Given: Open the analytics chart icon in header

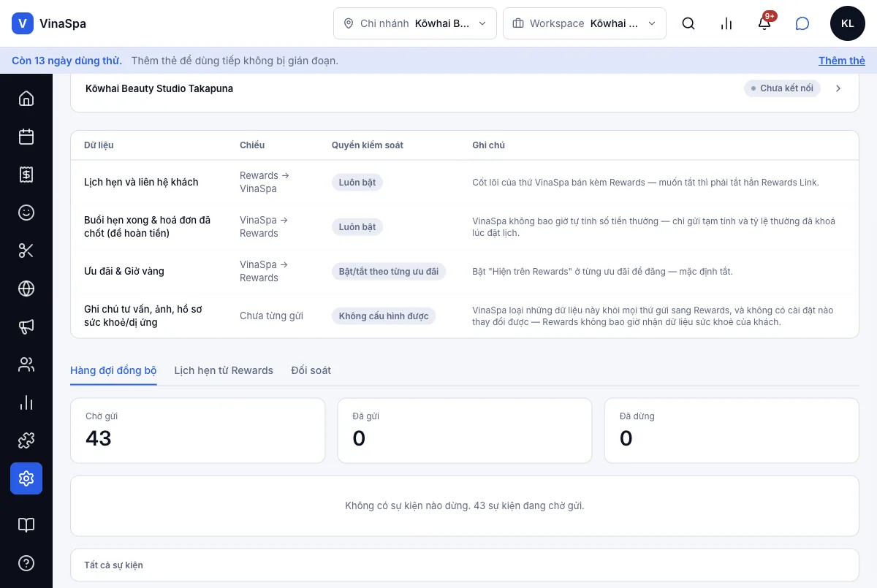Looking at the screenshot, I should point(726,23).
